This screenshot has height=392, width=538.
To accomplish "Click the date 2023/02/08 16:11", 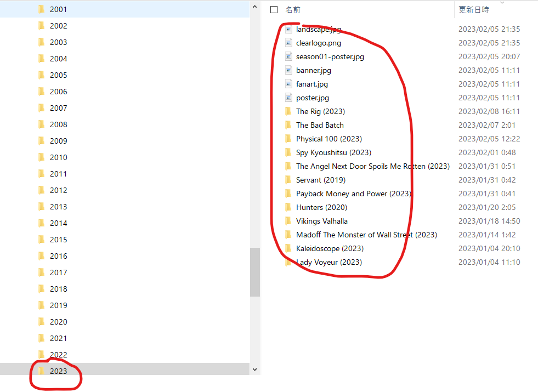I will click(x=489, y=111).
